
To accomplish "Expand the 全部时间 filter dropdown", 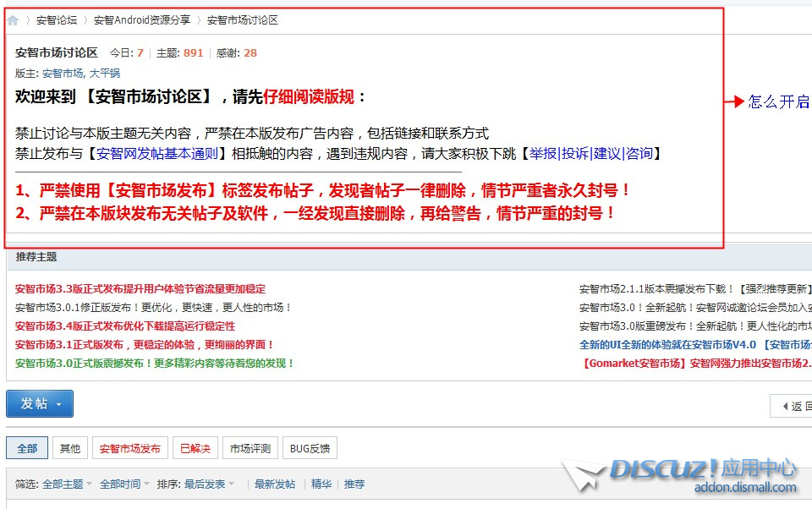I will tap(123, 484).
